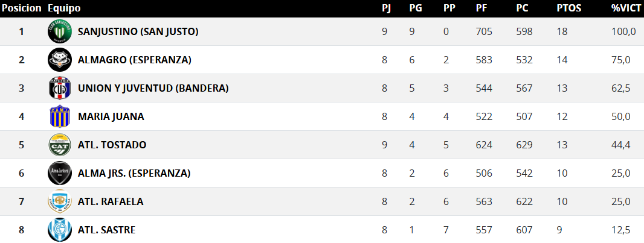The image size is (644, 243).
Task: Click the PJ column header
Action: pos(387,8)
